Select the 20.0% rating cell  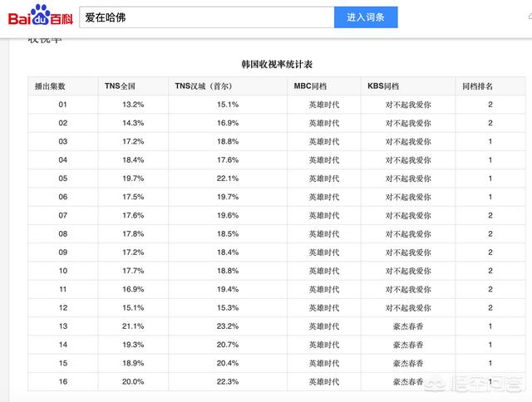pyautogui.click(x=133, y=382)
